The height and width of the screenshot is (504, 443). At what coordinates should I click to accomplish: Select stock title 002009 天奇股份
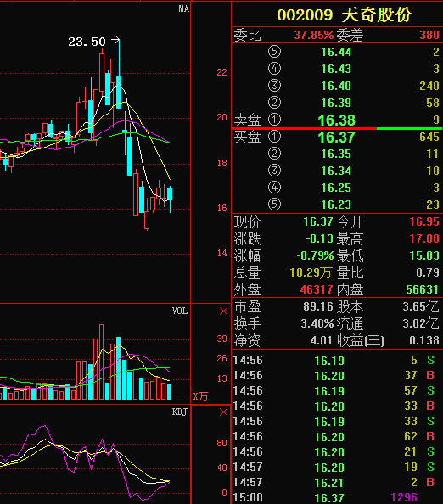(345, 14)
